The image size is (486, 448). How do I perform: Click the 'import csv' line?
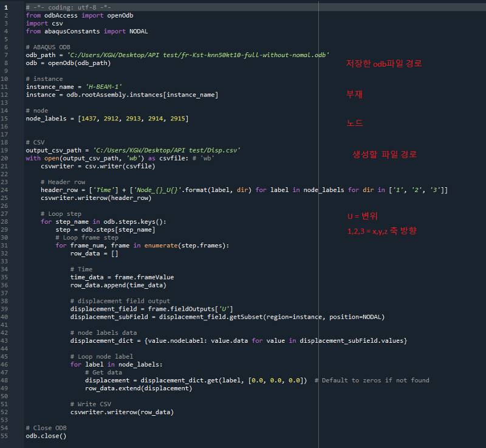click(44, 24)
